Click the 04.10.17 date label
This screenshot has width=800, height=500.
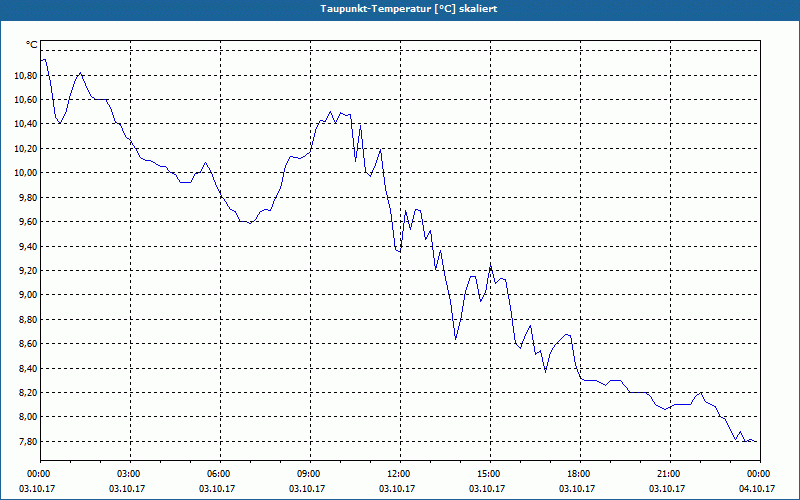pyautogui.click(x=757, y=488)
